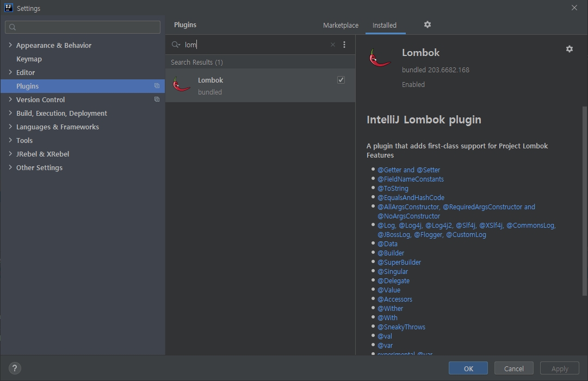Click the plugins settings gear next to the Installed tab
588x381 pixels.
[x=427, y=24]
